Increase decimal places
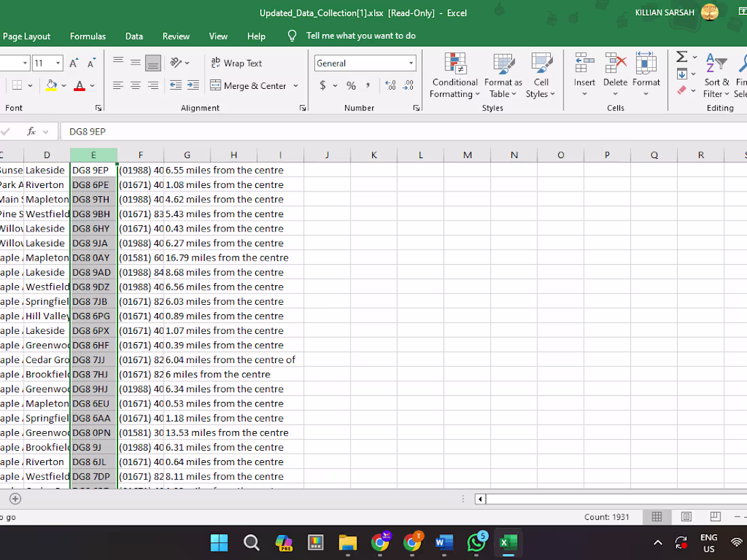This screenshot has height=560, width=747. [x=390, y=86]
